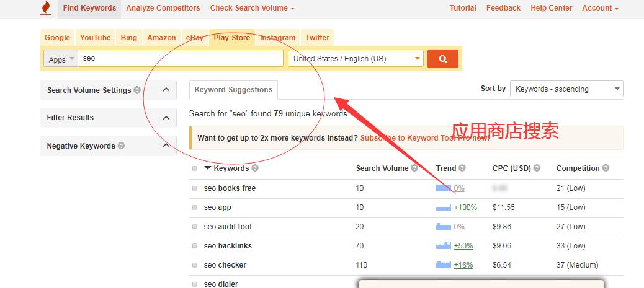The width and height of the screenshot is (644, 288).
Task: Click the +100% trend link for seo app
Action: 465,207
